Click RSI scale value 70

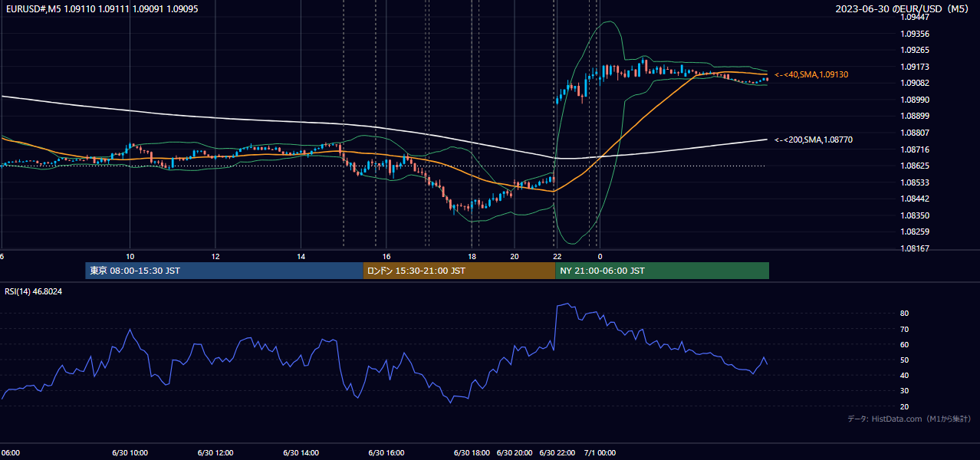(x=905, y=329)
